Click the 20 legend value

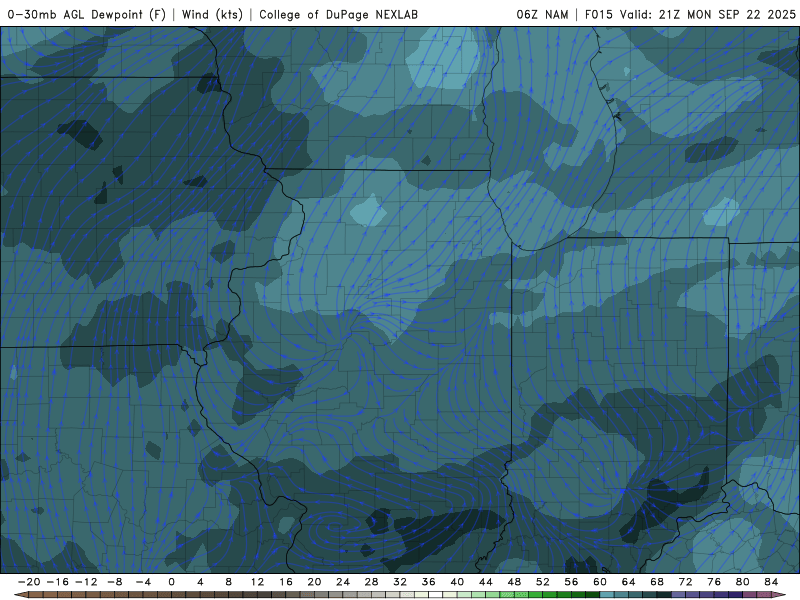[x=314, y=582]
